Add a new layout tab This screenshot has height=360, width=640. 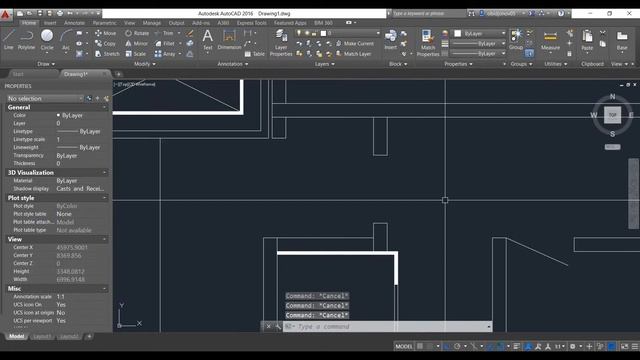tap(89, 336)
